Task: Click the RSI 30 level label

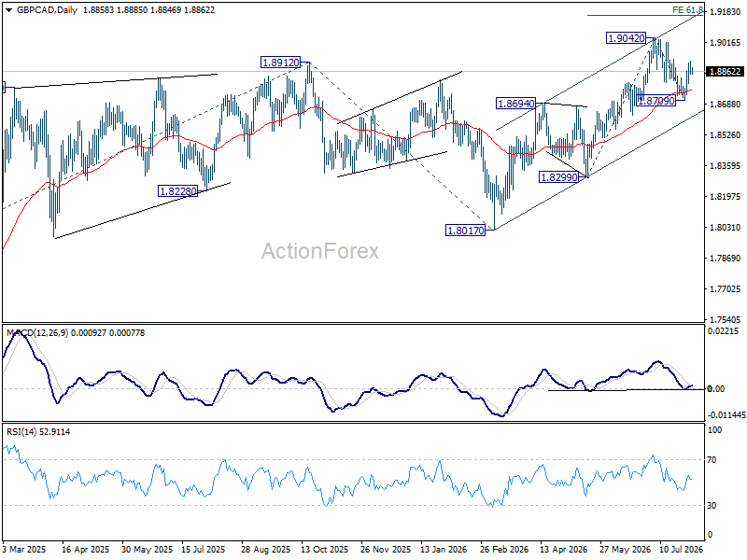Action: (x=712, y=506)
